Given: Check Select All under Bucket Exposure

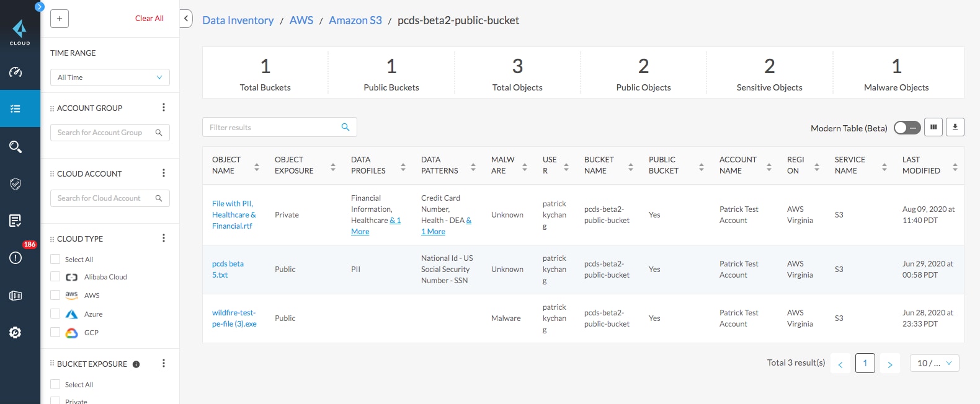Looking at the screenshot, I should pyautogui.click(x=55, y=385).
